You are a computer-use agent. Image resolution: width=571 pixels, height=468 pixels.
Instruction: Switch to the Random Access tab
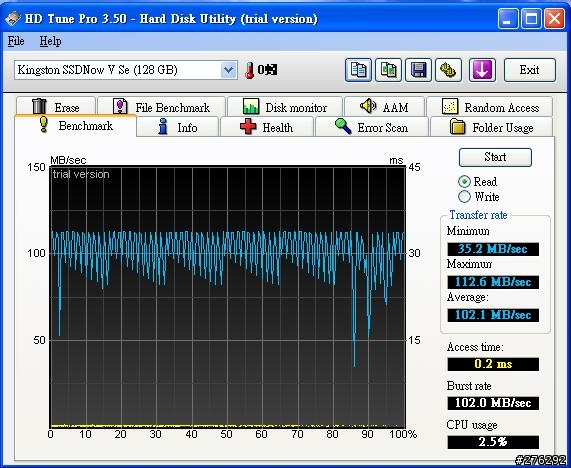pyautogui.click(x=490, y=107)
